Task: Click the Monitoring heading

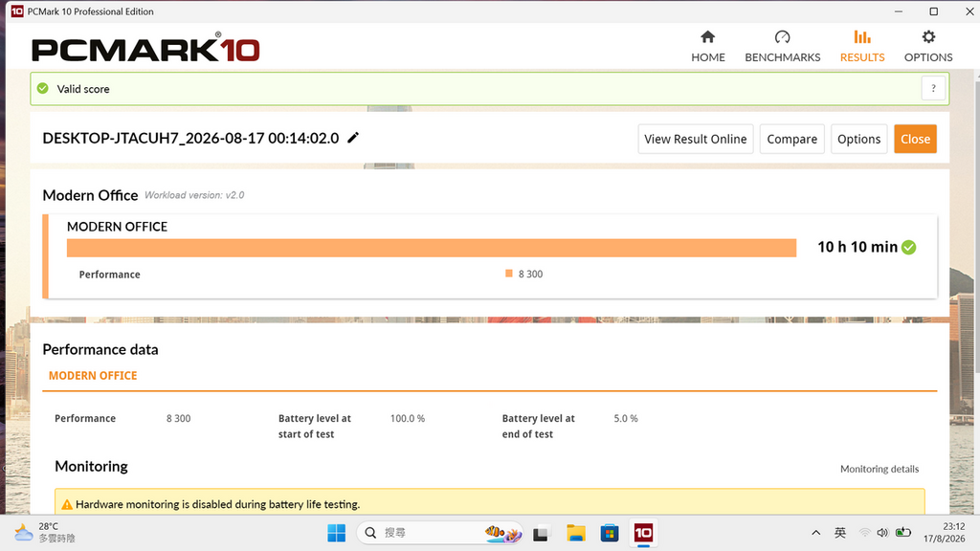Action: 91,466
